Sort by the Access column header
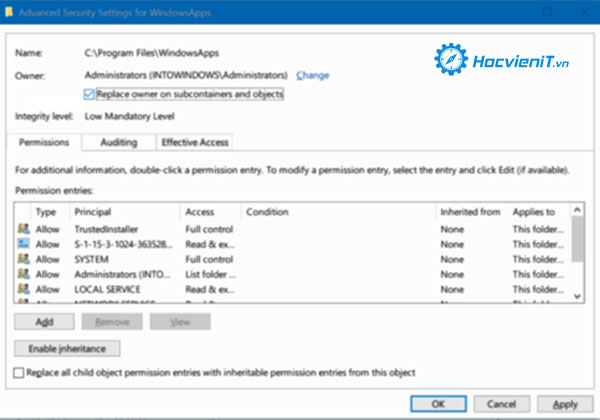 click(199, 212)
